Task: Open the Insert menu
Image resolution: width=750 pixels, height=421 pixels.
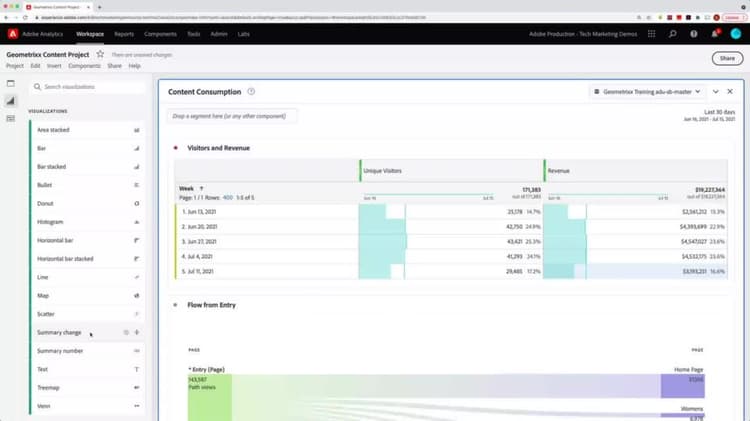Action: tap(54, 66)
